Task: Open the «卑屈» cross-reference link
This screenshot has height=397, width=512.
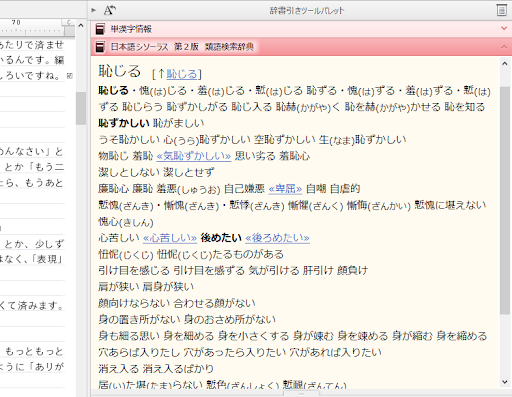Action: tap(285, 189)
